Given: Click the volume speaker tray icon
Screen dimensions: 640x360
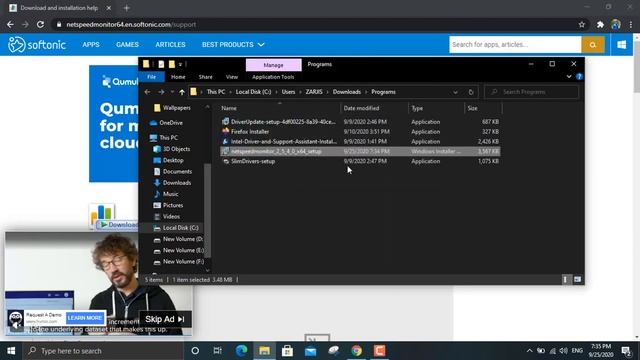Looking at the screenshot, I should (x=564, y=351).
